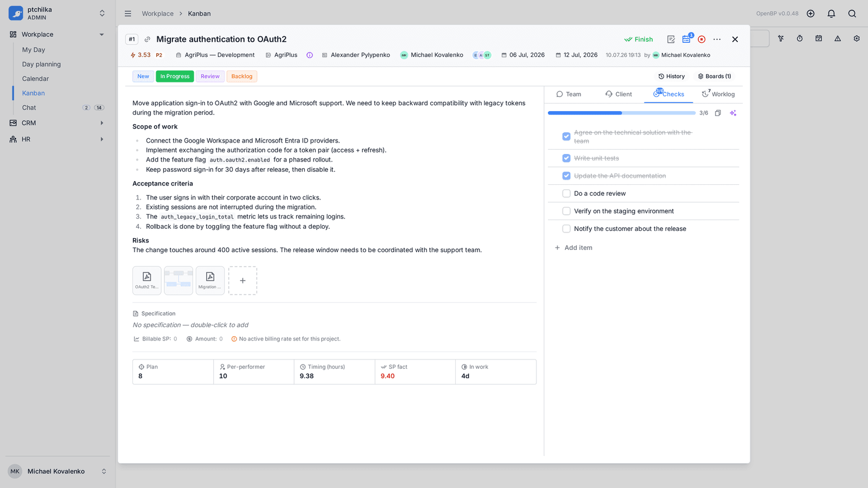Screen dimensions: 868x488
Task: Click Add item in checklist
Action: coord(573,248)
